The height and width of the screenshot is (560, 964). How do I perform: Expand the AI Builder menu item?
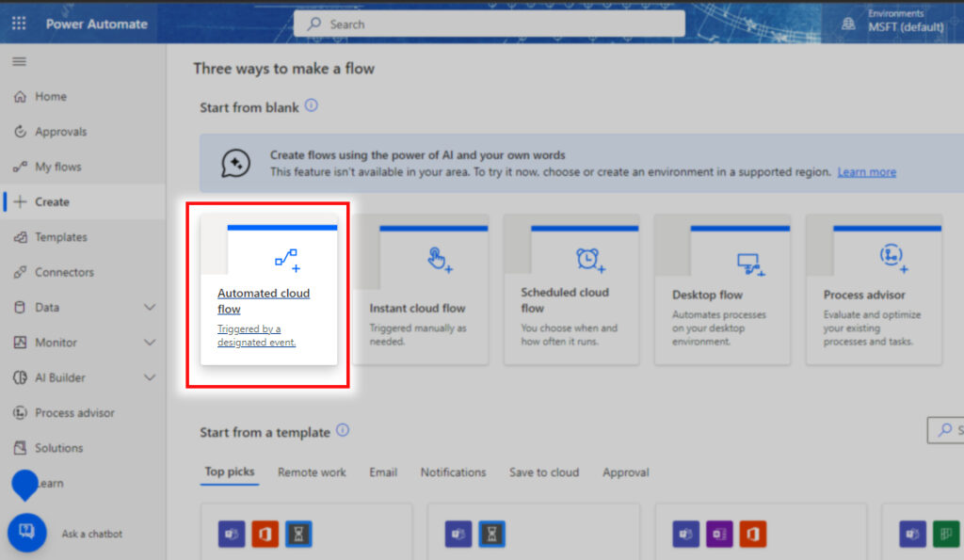point(61,377)
